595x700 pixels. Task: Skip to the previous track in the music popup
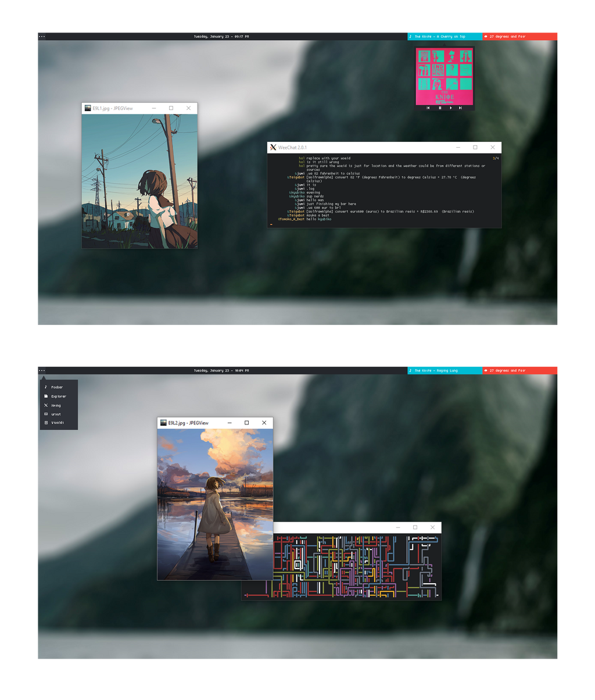[x=428, y=108]
